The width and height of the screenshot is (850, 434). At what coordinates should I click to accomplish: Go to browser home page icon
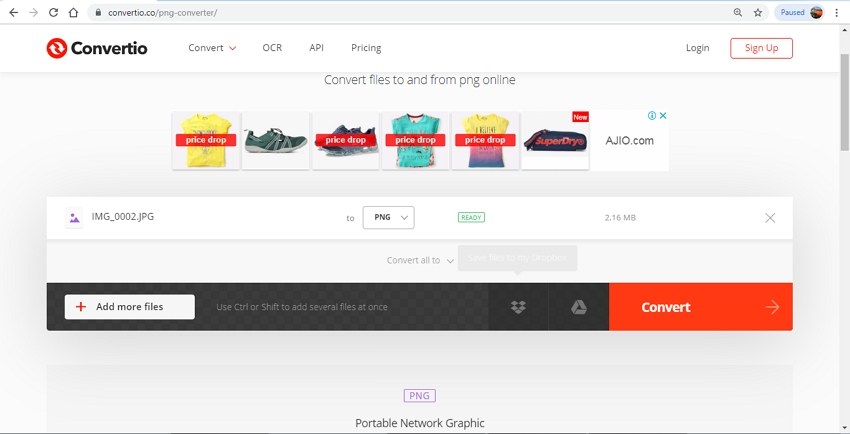pos(74,13)
